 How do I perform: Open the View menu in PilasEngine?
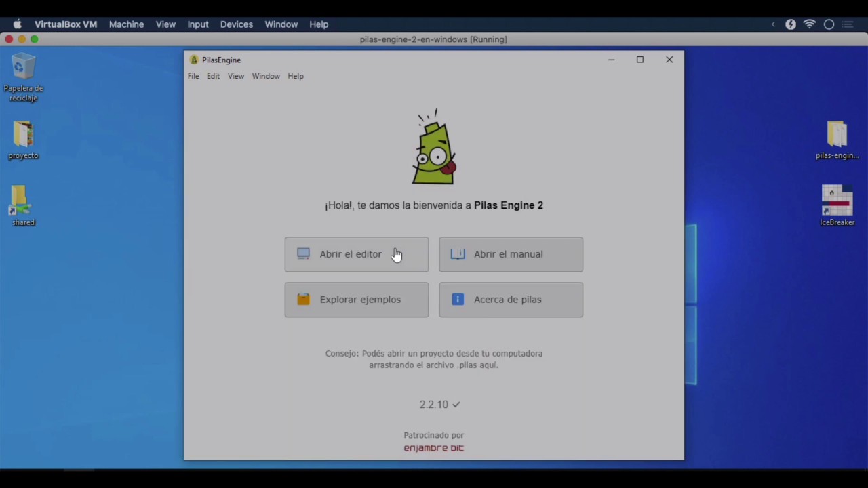click(x=235, y=76)
